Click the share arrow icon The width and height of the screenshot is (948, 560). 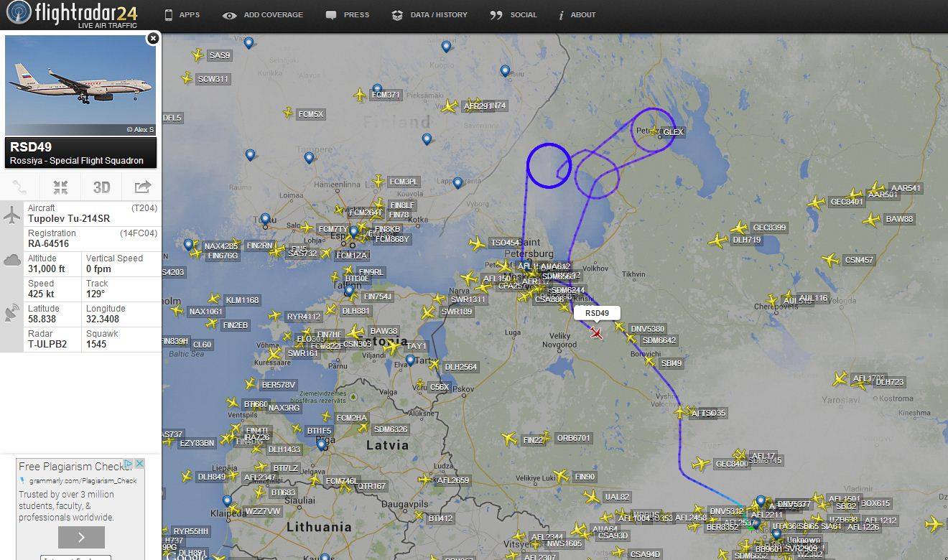pyautogui.click(x=142, y=187)
